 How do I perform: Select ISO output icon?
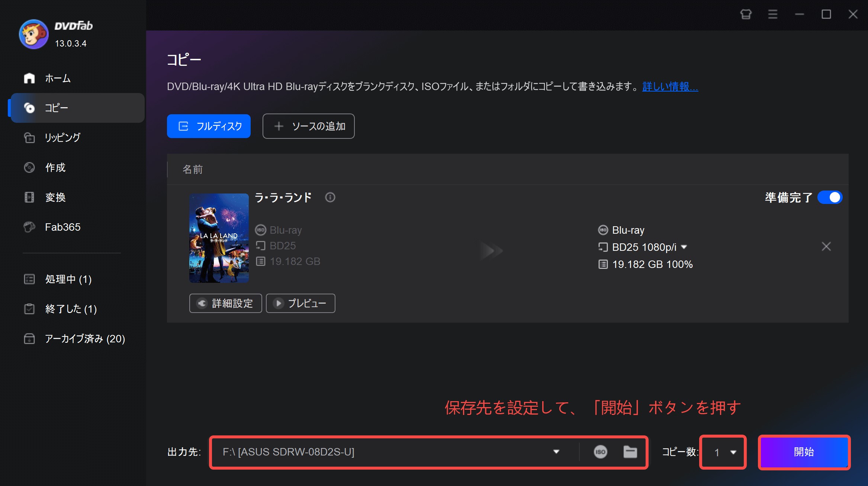(600, 452)
